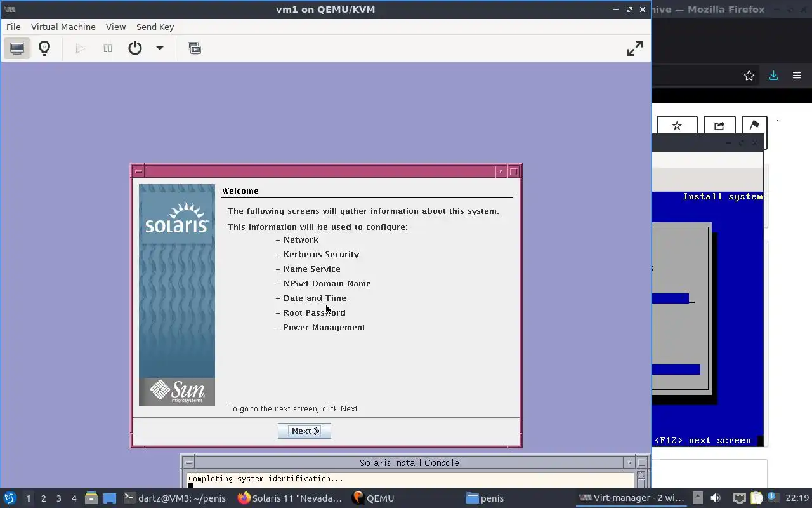Click the 22:19 clock in the taskbar
This screenshot has width=812, height=508.
797,498
